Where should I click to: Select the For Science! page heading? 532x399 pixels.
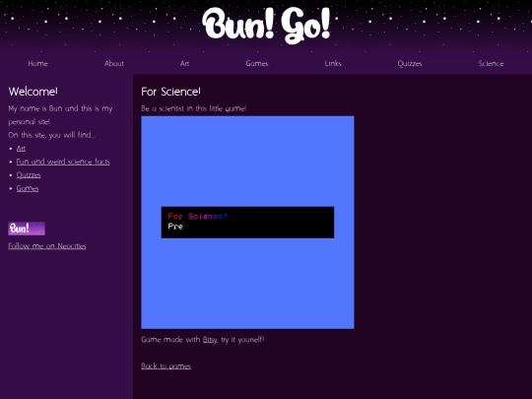point(170,92)
